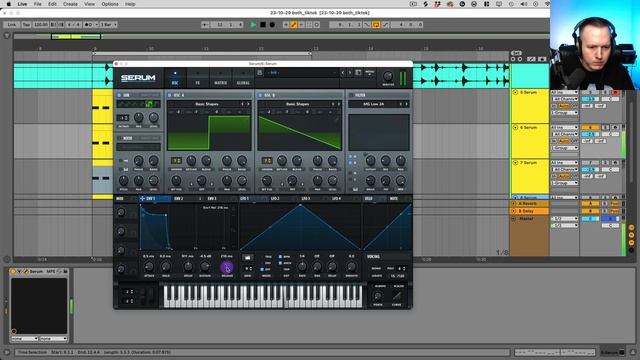This screenshot has width=640, height=360.
Task: Stop playback in Ableton transport
Action: 263,24
